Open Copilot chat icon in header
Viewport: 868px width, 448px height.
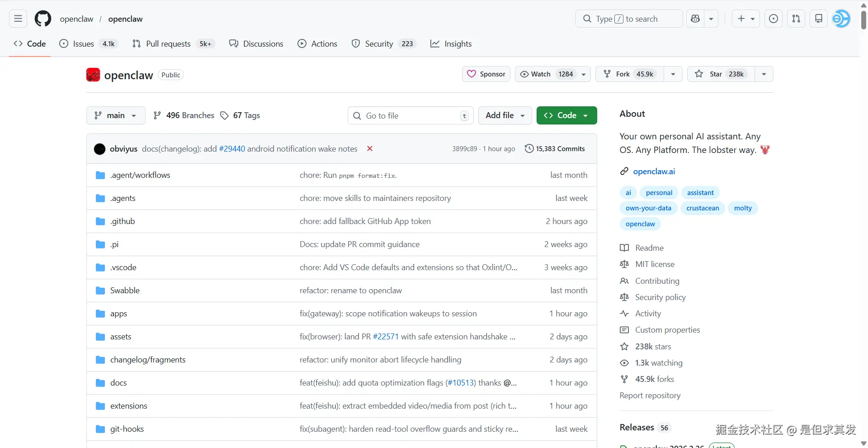[695, 19]
